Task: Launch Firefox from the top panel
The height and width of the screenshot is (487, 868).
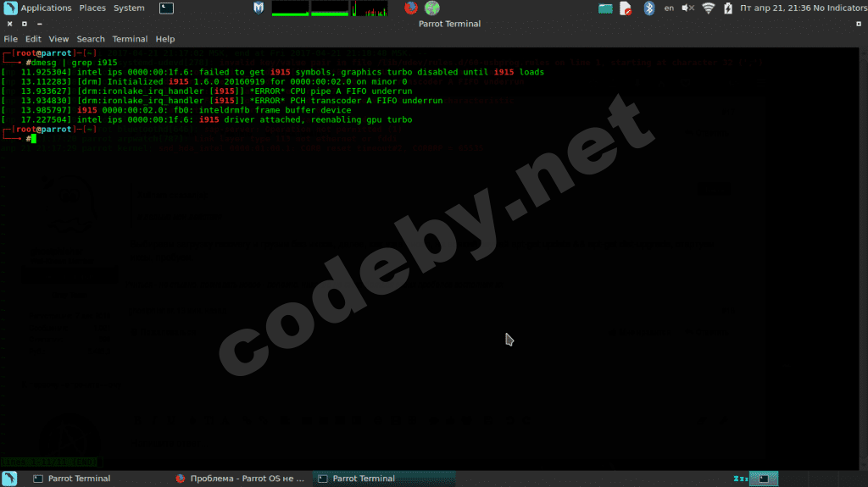Action: click(x=411, y=8)
